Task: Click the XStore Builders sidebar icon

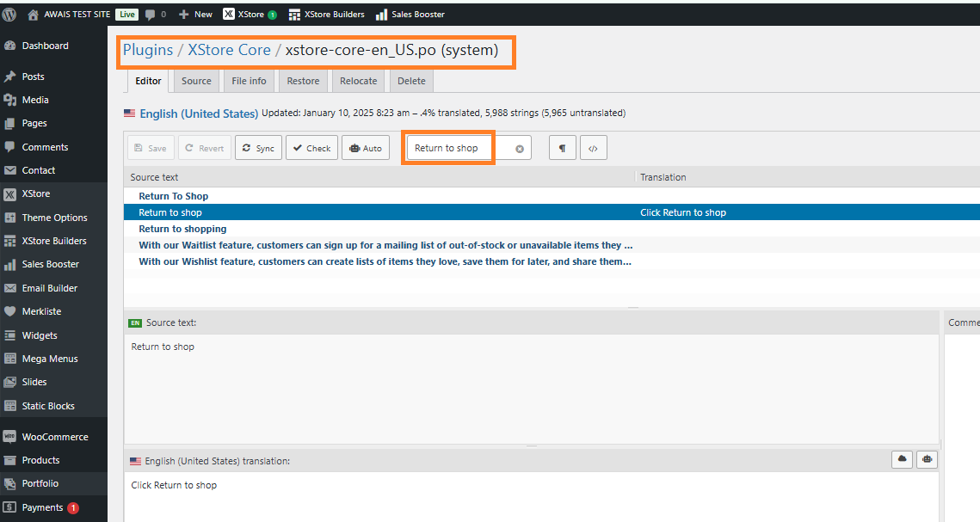Action: coord(10,241)
